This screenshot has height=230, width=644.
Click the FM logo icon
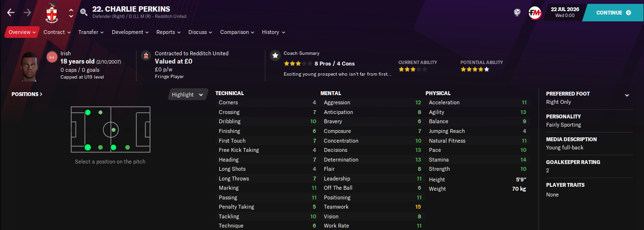coord(535,13)
